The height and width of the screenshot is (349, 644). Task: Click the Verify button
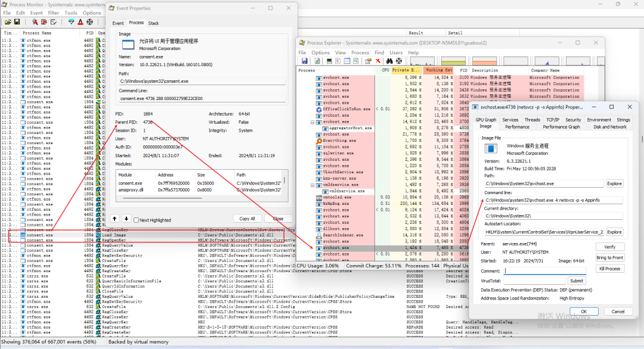610,247
